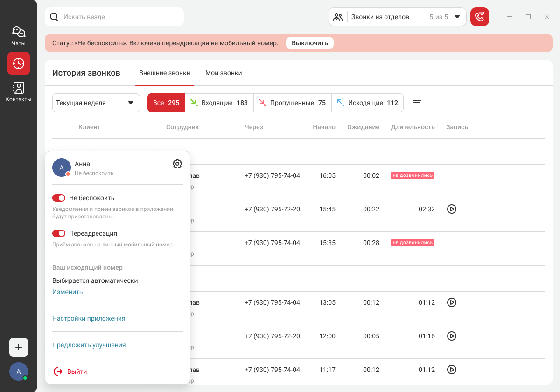Click the hamburger menu icon
560x392 pixels.
click(19, 11)
